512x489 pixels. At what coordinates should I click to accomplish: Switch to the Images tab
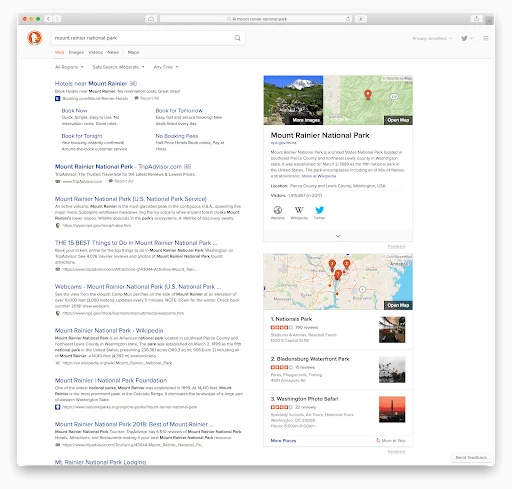coord(76,52)
